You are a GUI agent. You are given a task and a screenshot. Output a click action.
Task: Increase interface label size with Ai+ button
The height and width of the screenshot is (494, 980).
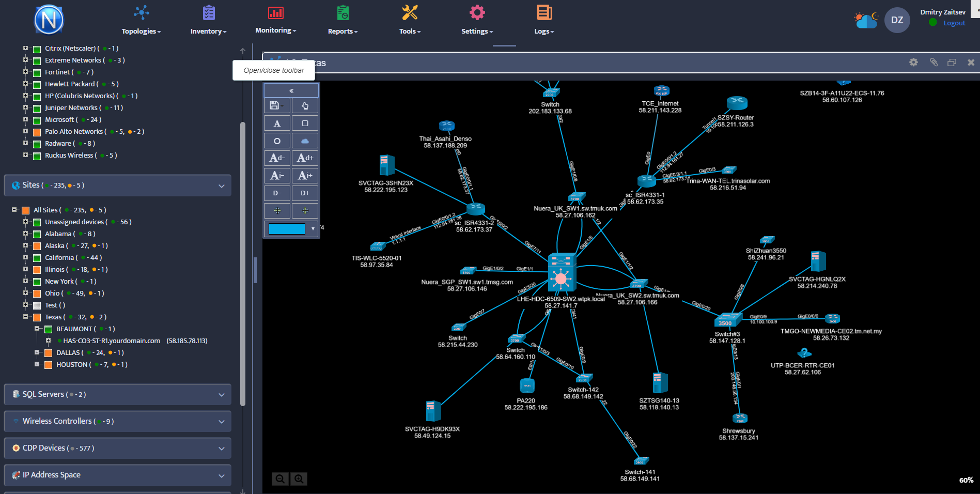tap(305, 176)
